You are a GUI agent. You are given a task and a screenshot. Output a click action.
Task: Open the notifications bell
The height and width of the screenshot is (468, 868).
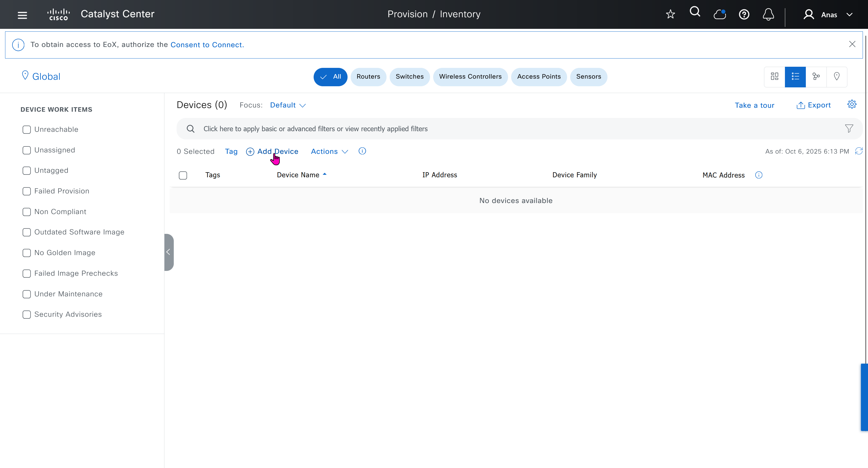(x=768, y=14)
